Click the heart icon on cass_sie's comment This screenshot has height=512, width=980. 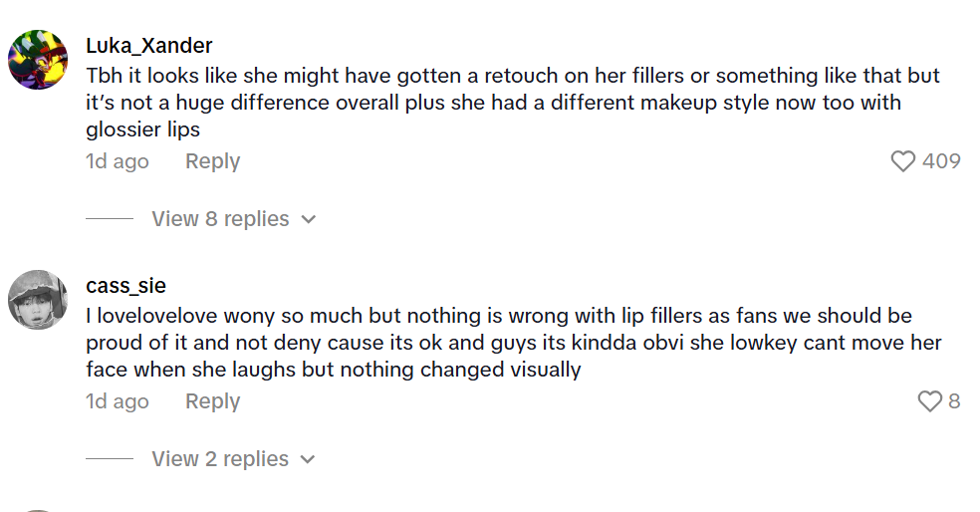pos(928,401)
